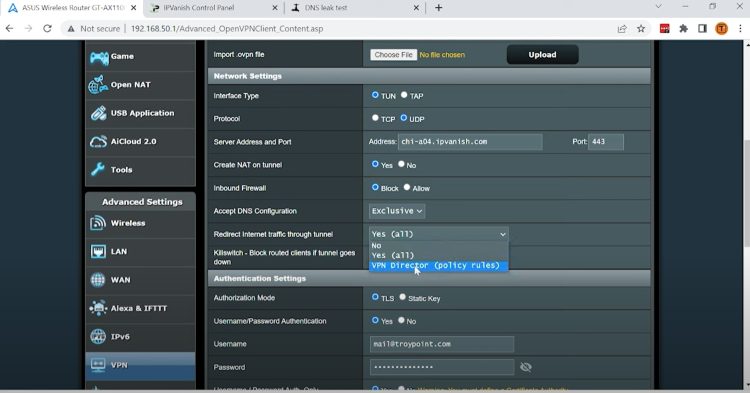
Task: Select Static Key authorization mode
Action: 402,297
